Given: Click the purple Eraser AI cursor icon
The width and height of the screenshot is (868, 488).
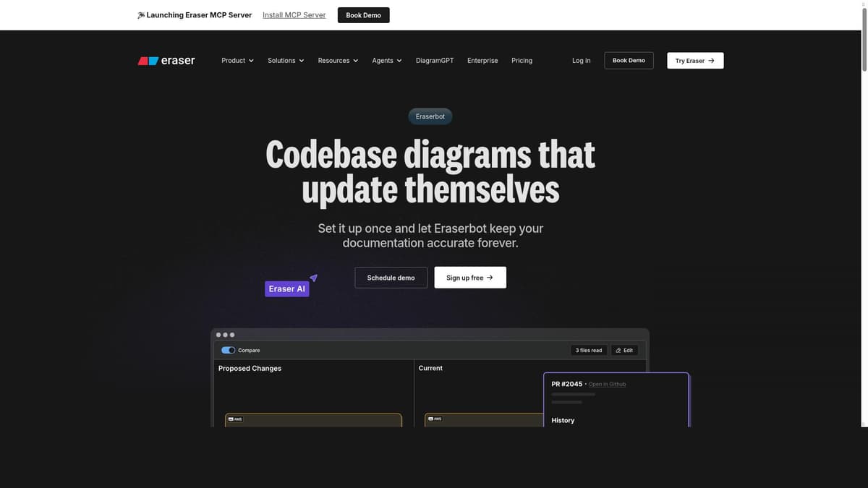Looking at the screenshot, I should (x=314, y=278).
